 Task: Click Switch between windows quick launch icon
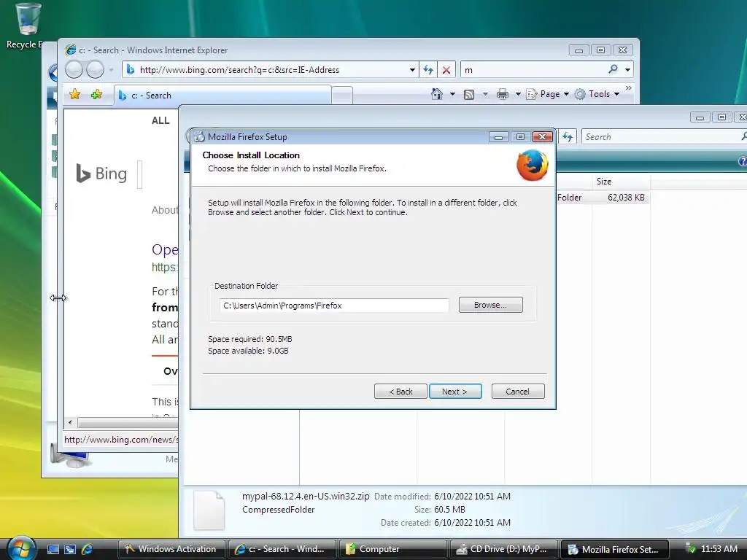click(x=70, y=549)
